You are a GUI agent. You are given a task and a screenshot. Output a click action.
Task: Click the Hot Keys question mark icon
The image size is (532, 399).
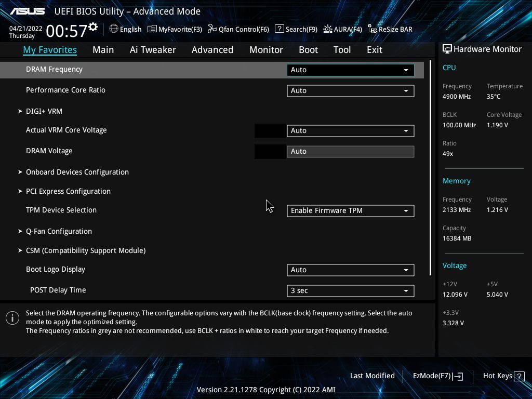click(x=519, y=376)
